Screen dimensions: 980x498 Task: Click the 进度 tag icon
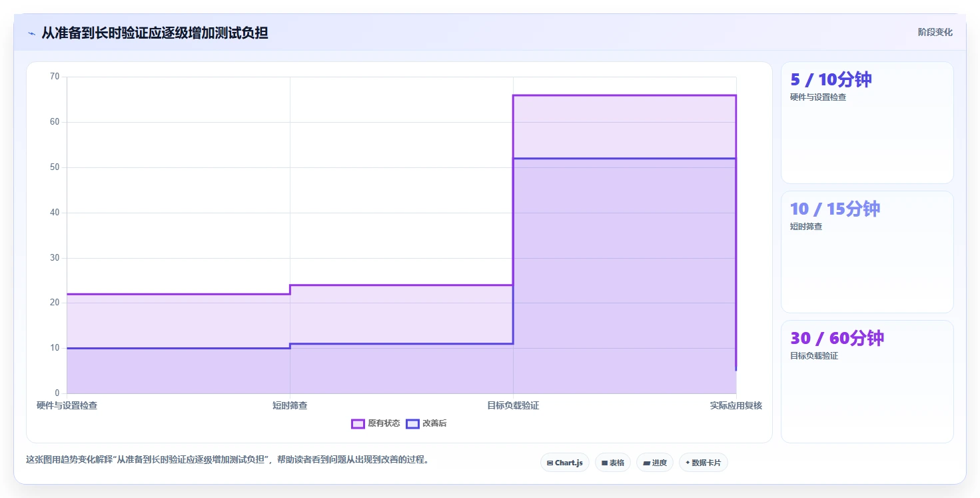coord(646,463)
